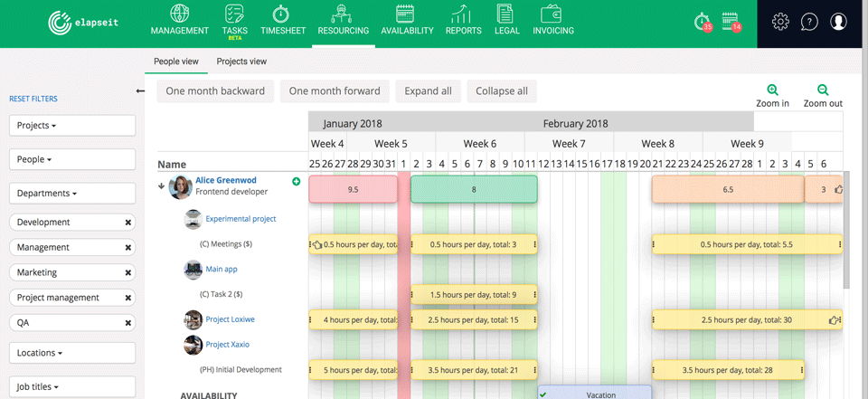Click the Project Loxiwe thumbnail
The height and width of the screenshot is (399, 868).
point(193,319)
